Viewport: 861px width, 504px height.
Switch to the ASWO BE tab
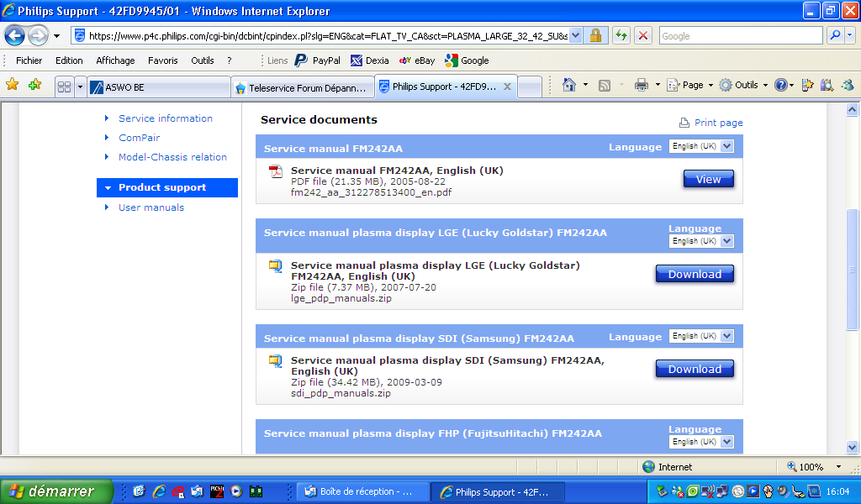click(x=159, y=87)
